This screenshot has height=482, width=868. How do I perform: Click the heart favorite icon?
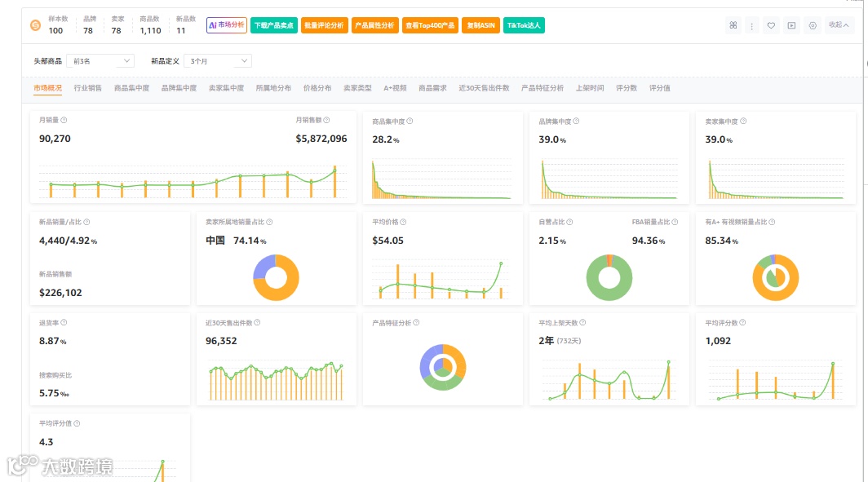771,25
